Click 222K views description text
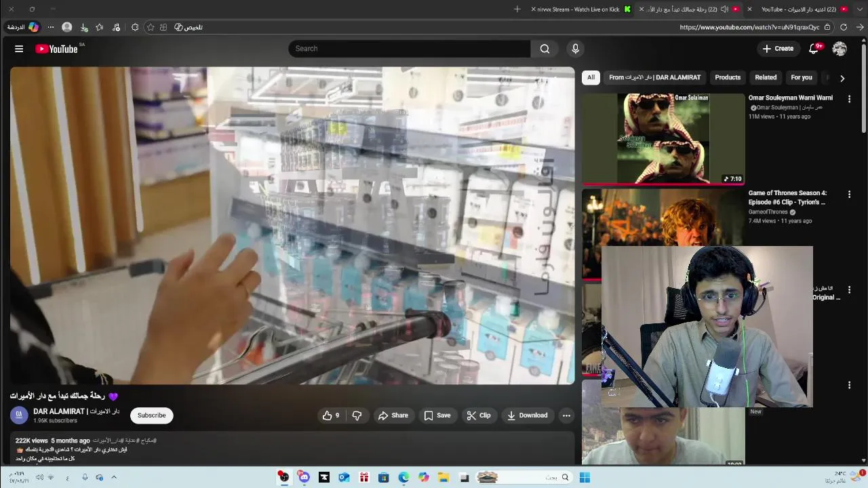This screenshot has height=488, width=868. coord(53,441)
